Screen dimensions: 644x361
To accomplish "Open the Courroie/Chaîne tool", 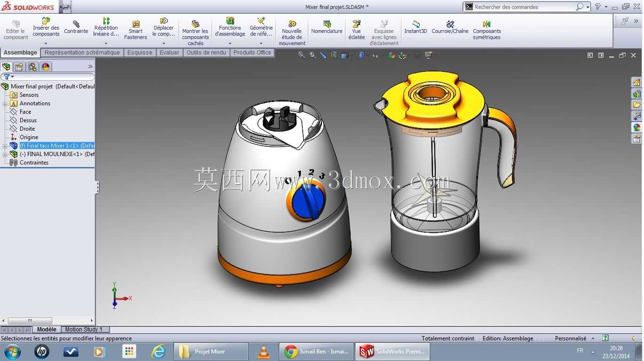I will tap(450, 27).
